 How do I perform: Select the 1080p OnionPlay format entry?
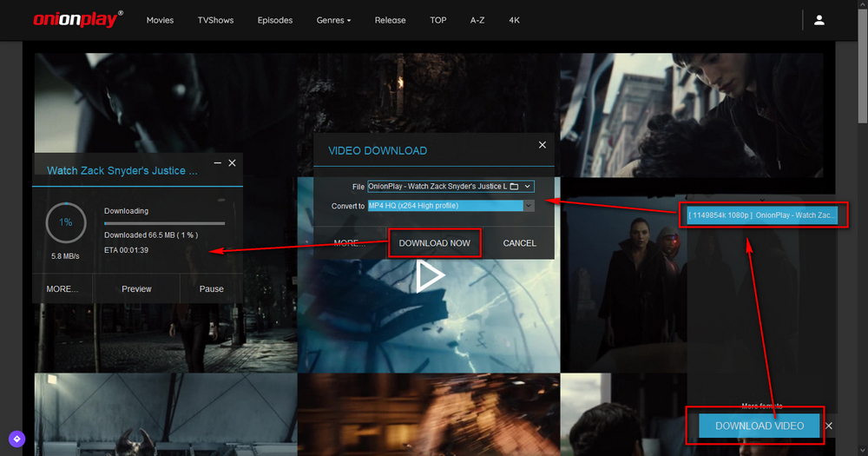coord(762,215)
